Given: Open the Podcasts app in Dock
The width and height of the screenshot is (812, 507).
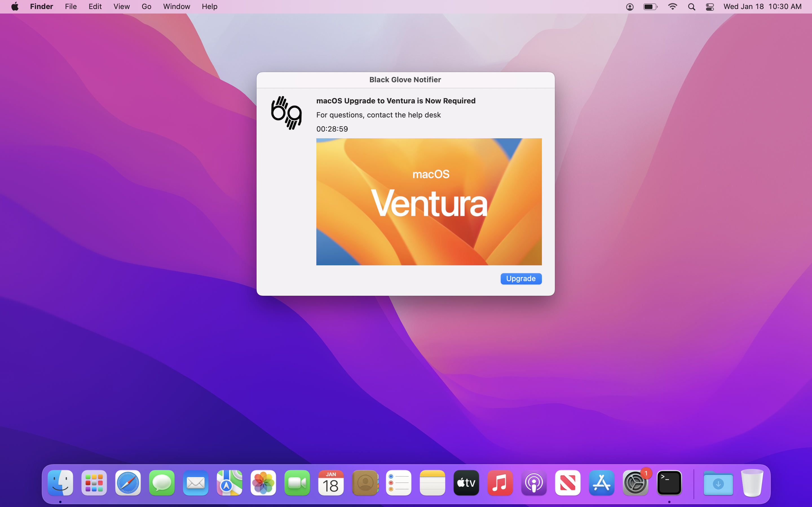Looking at the screenshot, I should [x=533, y=483].
